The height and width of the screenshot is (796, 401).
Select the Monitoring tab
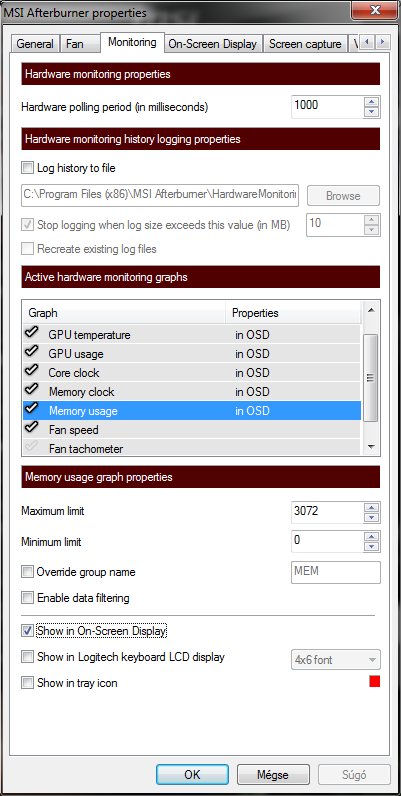click(x=132, y=42)
